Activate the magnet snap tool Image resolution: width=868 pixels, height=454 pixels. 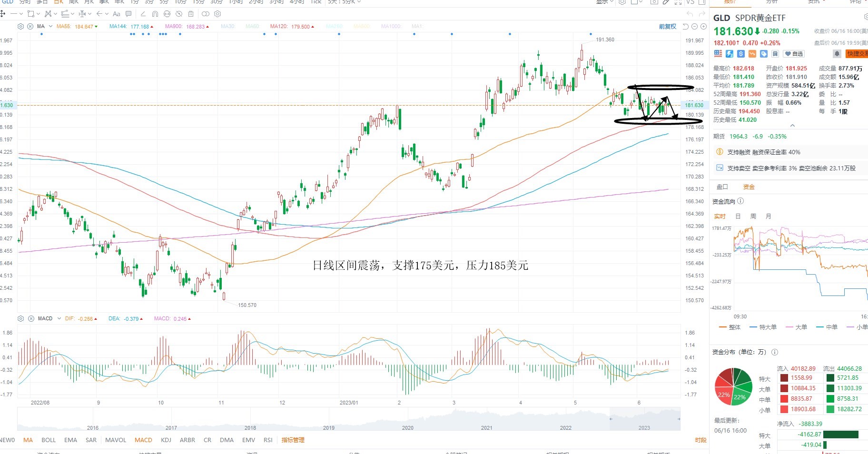(155, 14)
